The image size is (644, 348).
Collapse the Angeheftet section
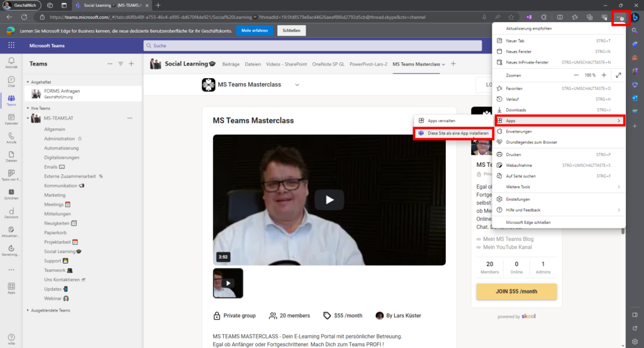point(28,82)
